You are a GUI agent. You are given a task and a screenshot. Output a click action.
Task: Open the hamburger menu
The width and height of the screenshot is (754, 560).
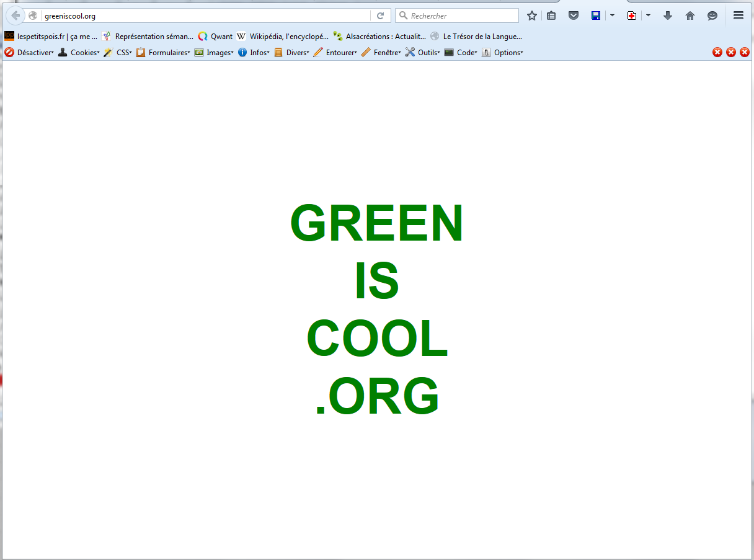coord(738,16)
